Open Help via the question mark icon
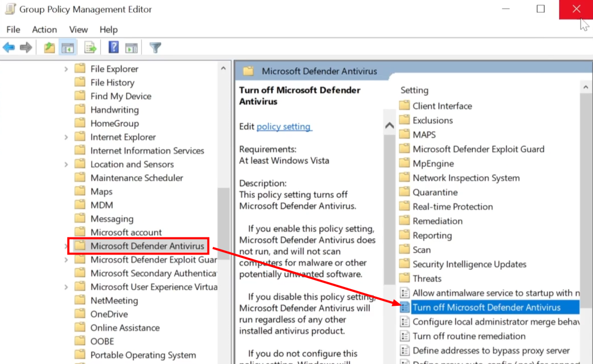 pos(113,47)
